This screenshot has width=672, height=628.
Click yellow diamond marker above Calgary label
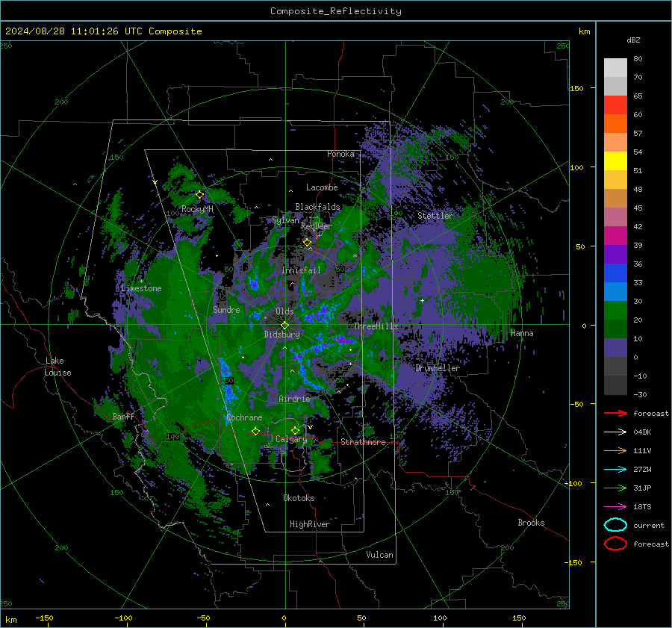click(295, 430)
